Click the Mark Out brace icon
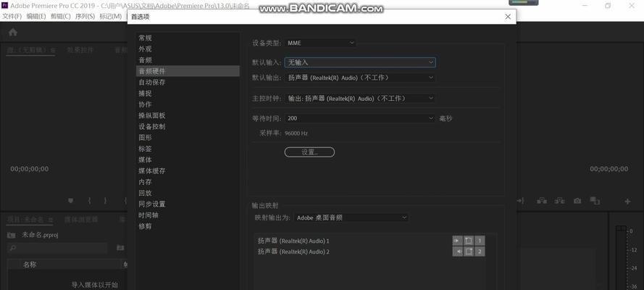Screen dimensions: 644x290 point(105,201)
